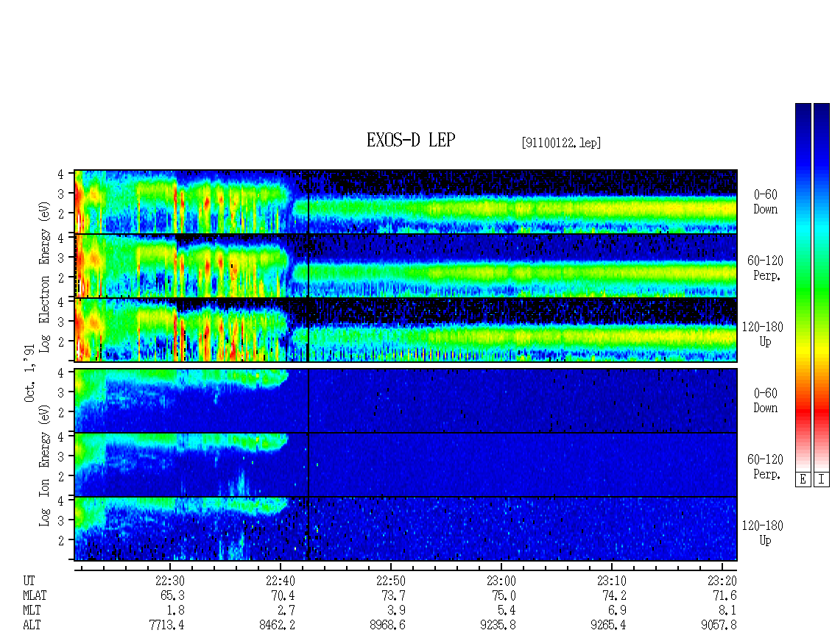
Task: Click the MLT value 8.1
Action: [x=727, y=611]
